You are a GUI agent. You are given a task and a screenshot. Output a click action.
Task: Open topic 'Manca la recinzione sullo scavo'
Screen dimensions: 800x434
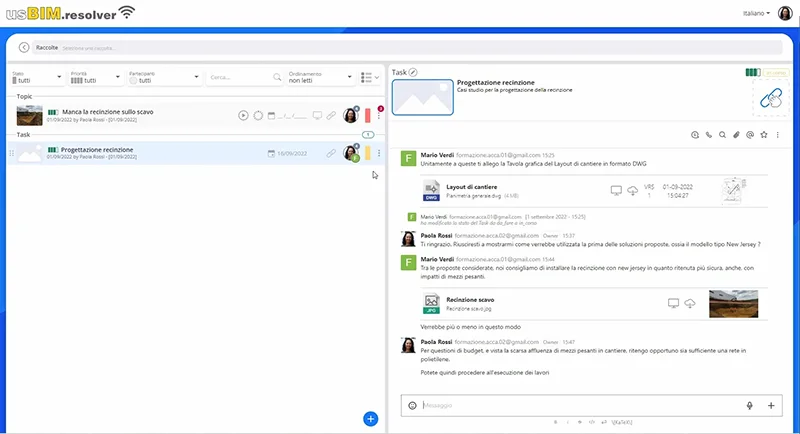point(108,112)
